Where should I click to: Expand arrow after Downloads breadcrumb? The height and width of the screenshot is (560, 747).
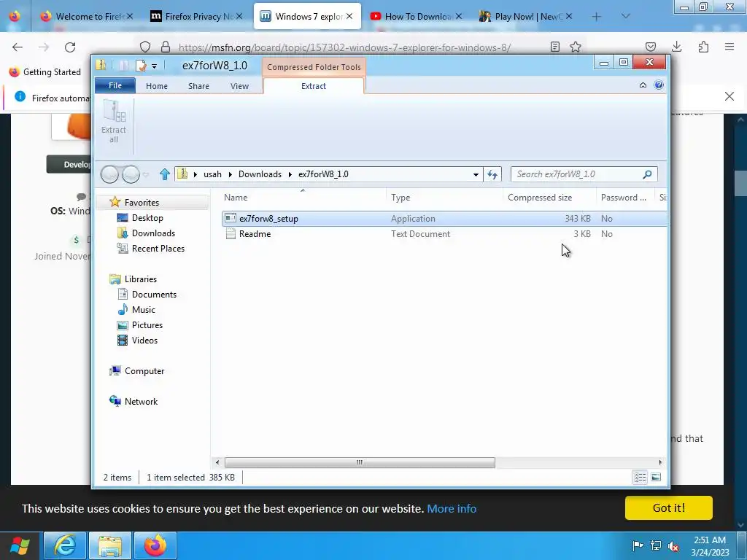pos(290,175)
